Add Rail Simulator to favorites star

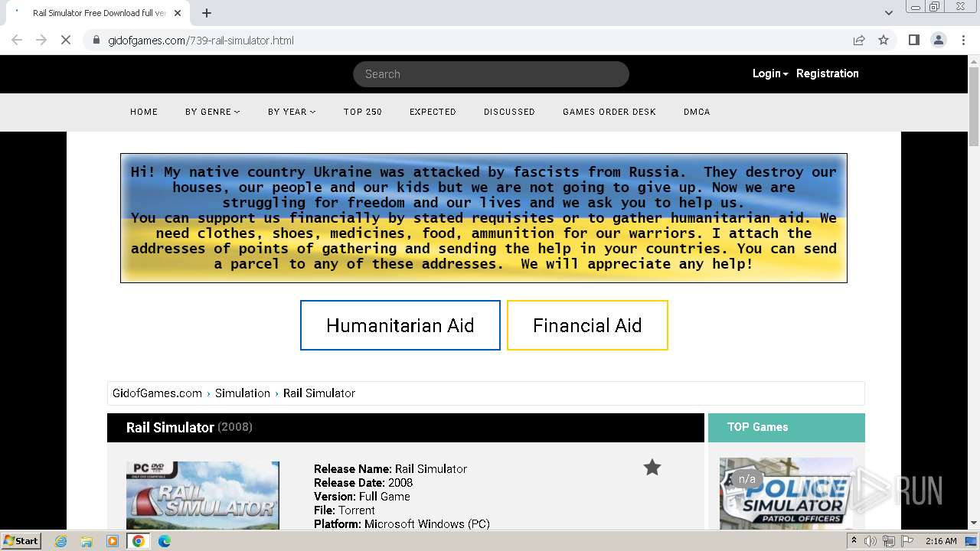(652, 468)
